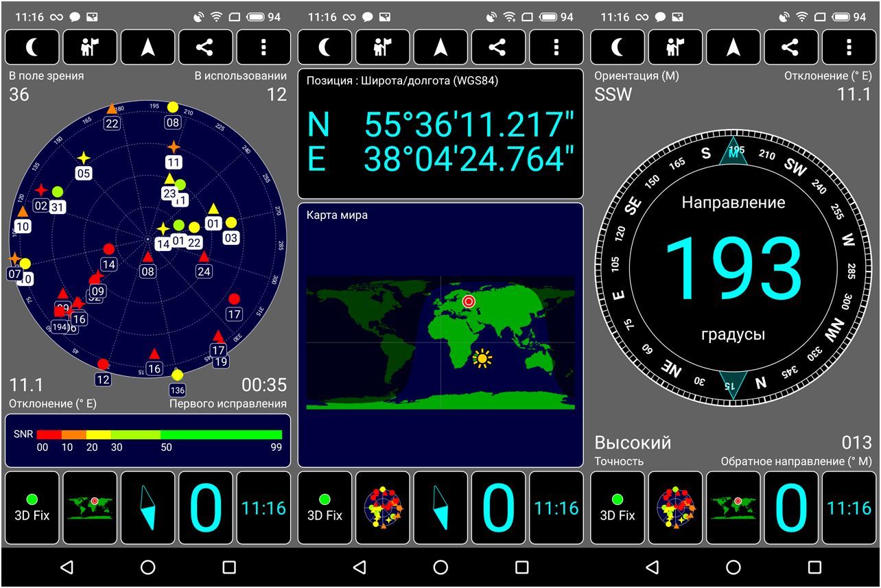Open three-dot overflow menu on right compass screen
The width and height of the screenshot is (881, 588).
click(849, 47)
